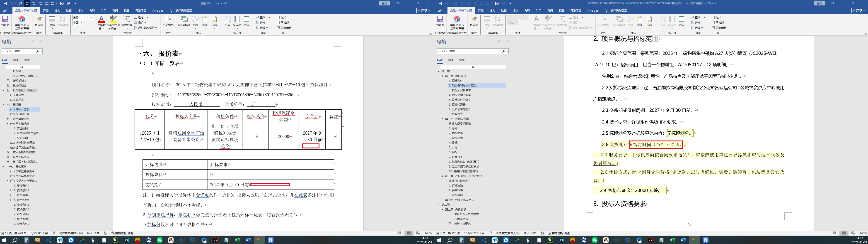Click 比较 compare icon in left window
The image size is (868, 244).
click(227, 21)
